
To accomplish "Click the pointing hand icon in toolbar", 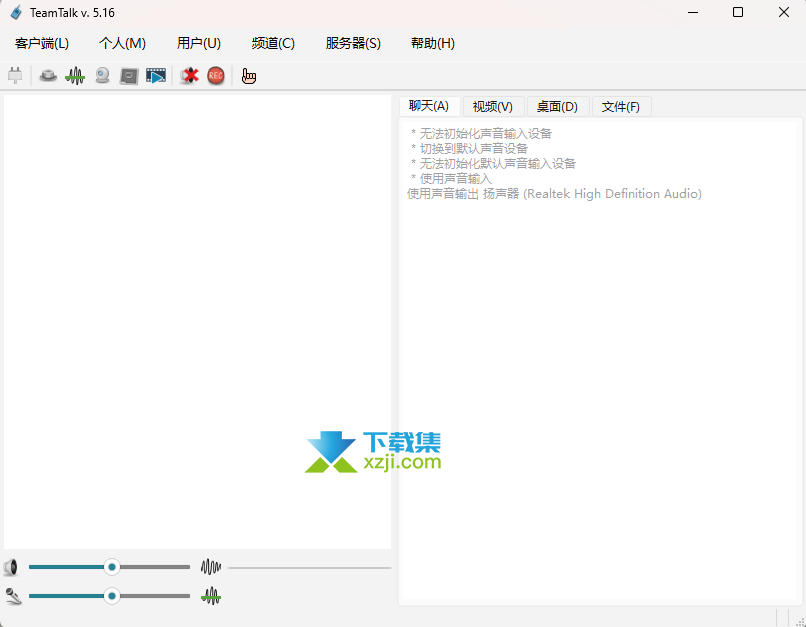I will click(249, 76).
